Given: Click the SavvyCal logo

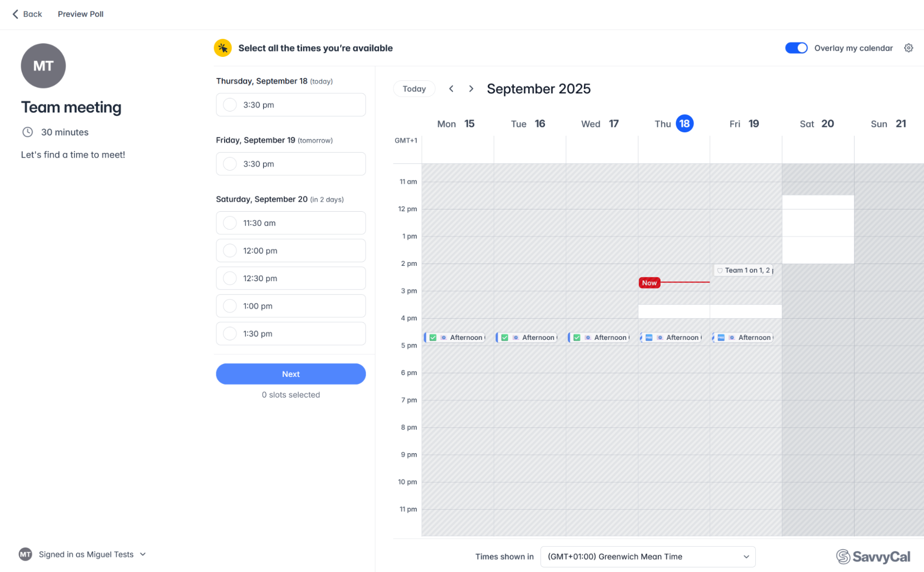Looking at the screenshot, I should pos(873,556).
